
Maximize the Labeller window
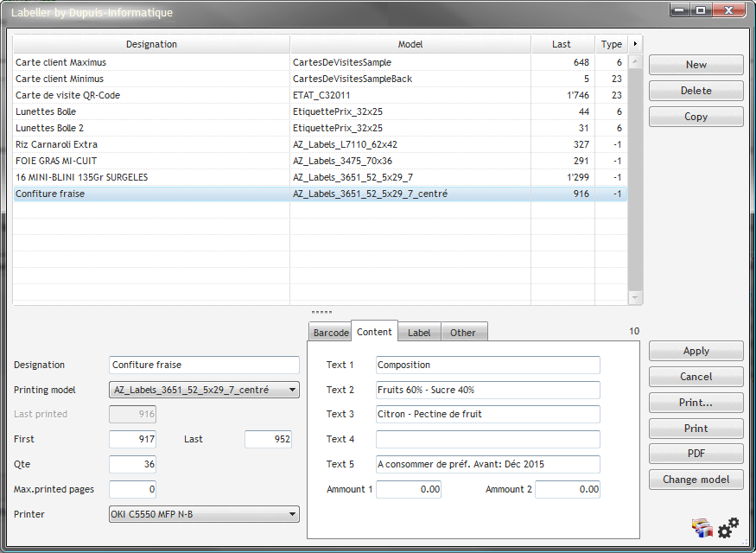[x=701, y=10]
